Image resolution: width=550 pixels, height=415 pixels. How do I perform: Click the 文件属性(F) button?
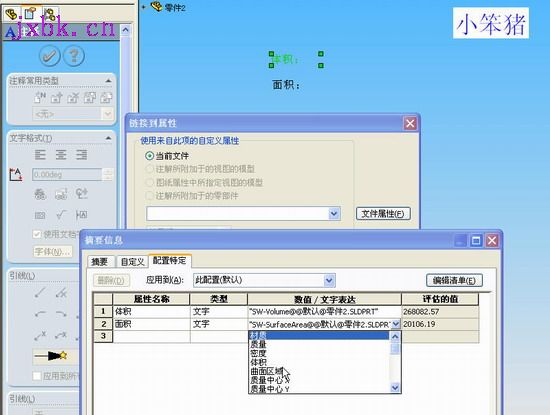coord(383,214)
